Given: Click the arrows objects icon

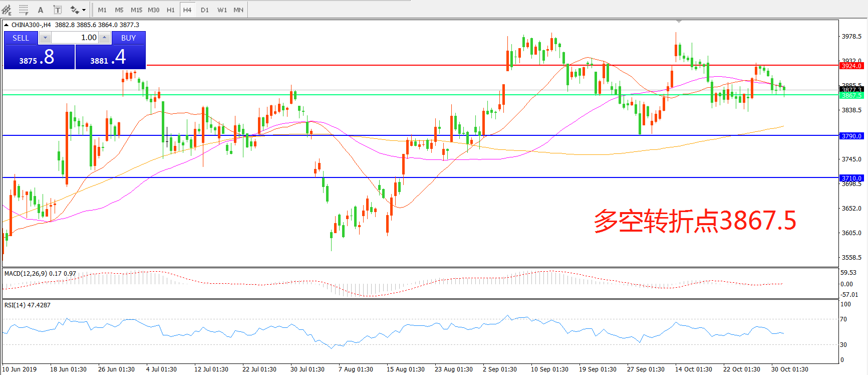Looking at the screenshot, I should pyautogui.click(x=75, y=10).
